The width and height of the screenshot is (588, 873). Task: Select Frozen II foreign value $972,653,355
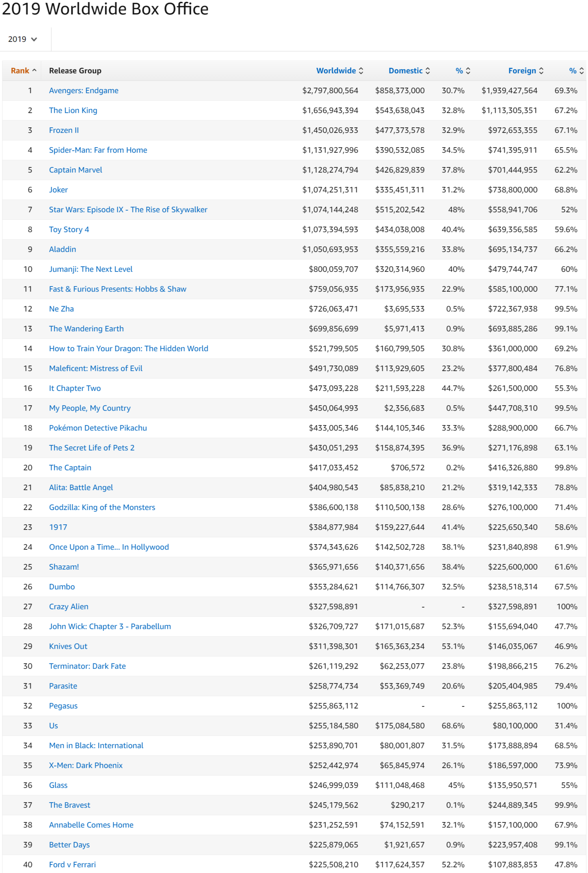coord(513,130)
